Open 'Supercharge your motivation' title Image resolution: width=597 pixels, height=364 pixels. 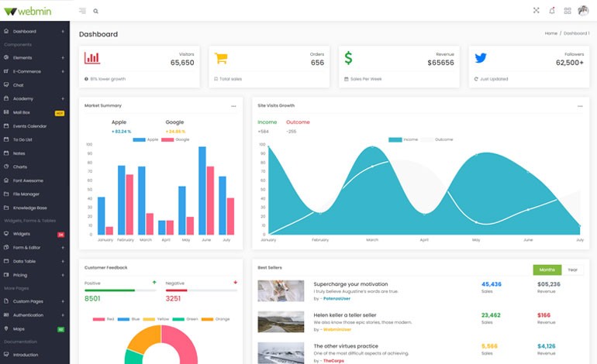(x=350, y=284)
